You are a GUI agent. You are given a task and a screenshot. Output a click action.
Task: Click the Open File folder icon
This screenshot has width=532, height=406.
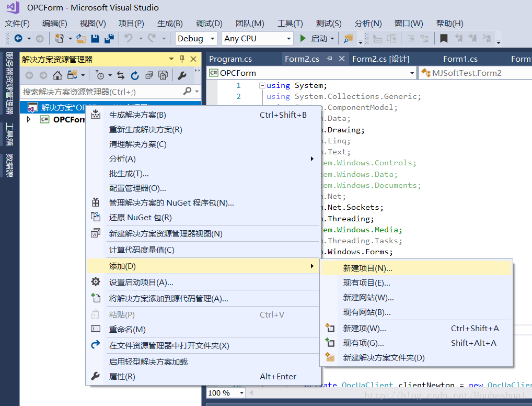point(81,38)
